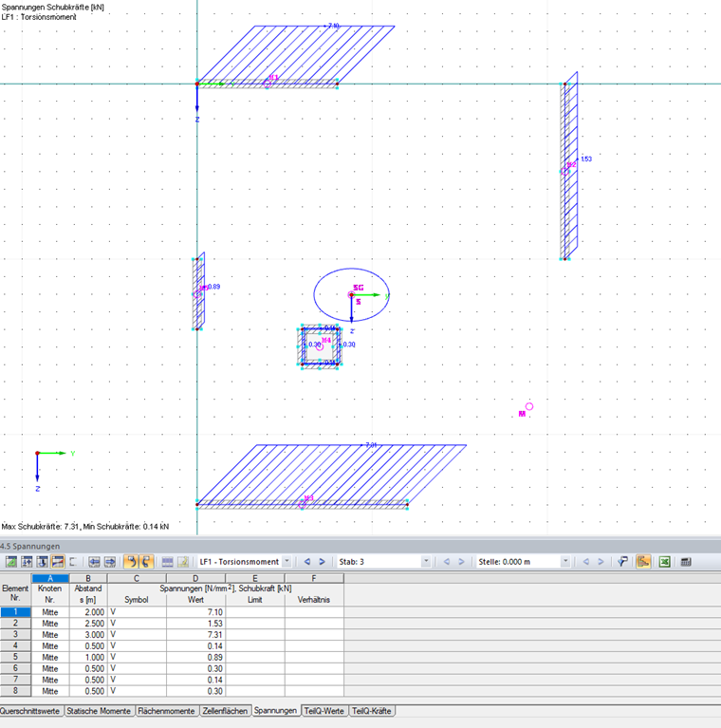Click previous member arrow after Stab dropdown
721x728 pixels.
[447, 562]
